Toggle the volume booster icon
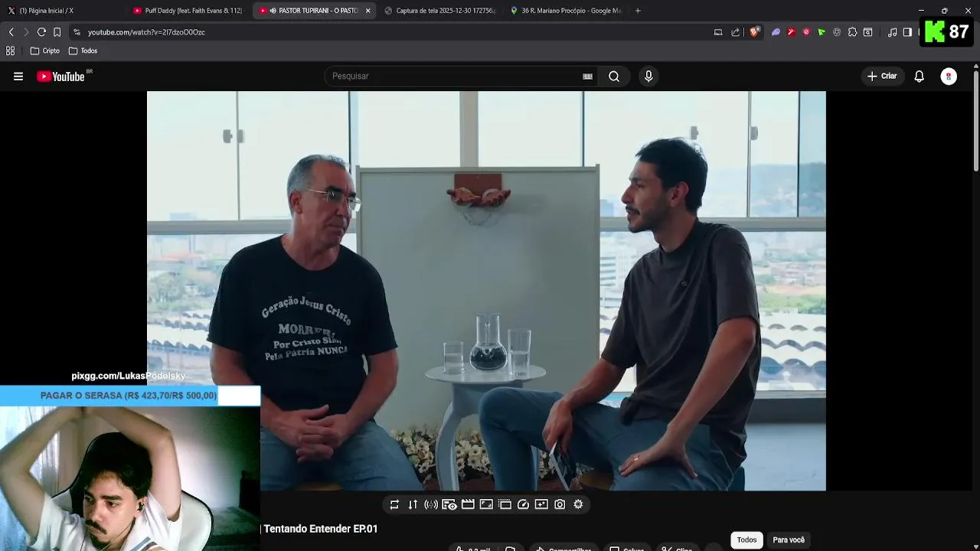980x551 pixels. click(x=431, y=504)
